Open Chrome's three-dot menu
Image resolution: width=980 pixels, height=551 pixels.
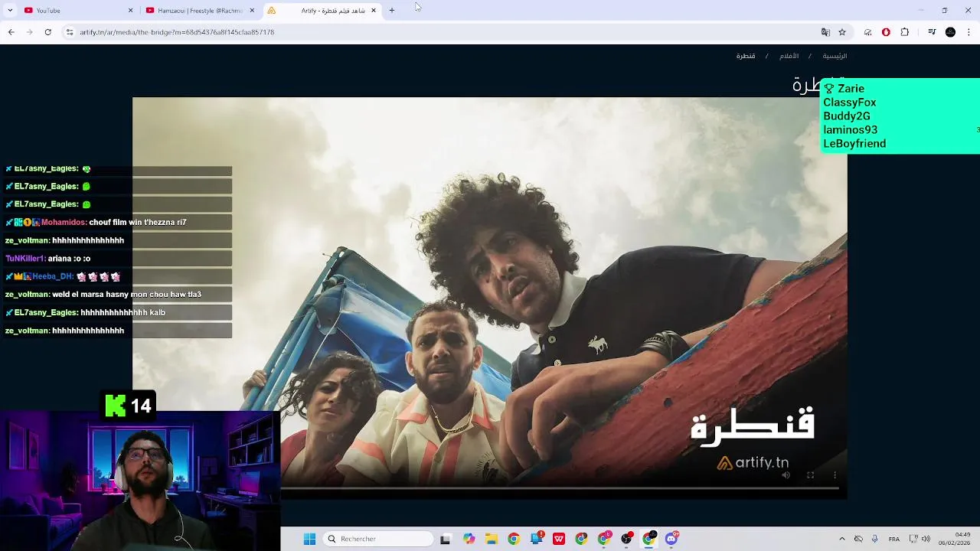click(x=969, y=32)
